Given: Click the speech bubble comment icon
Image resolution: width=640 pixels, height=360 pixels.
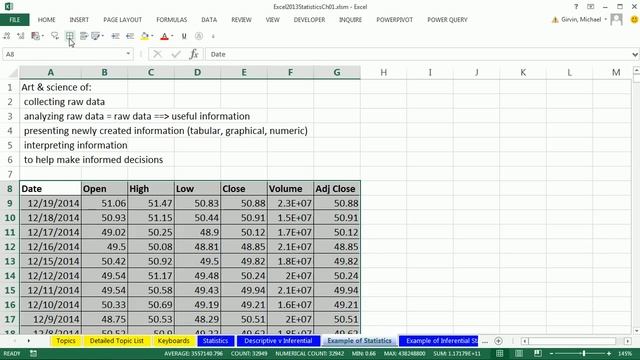Looking at the screenshot, I should pos(55,36).
